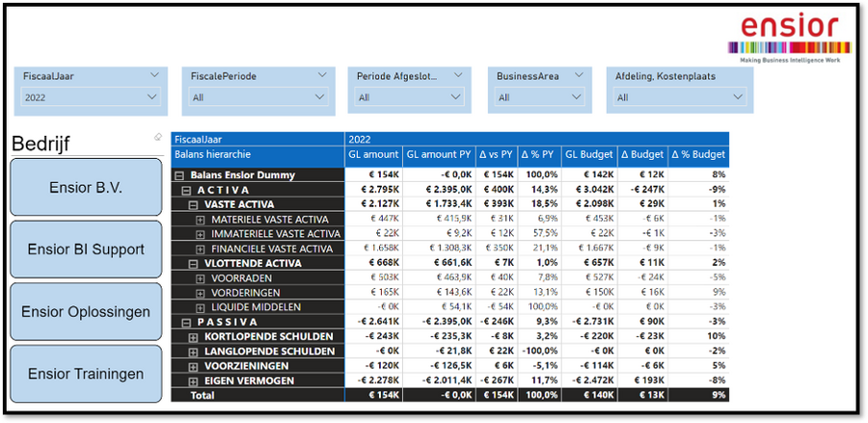
Task: Open the BusinessArea All dropdown
Action: (x=540, y=97)
